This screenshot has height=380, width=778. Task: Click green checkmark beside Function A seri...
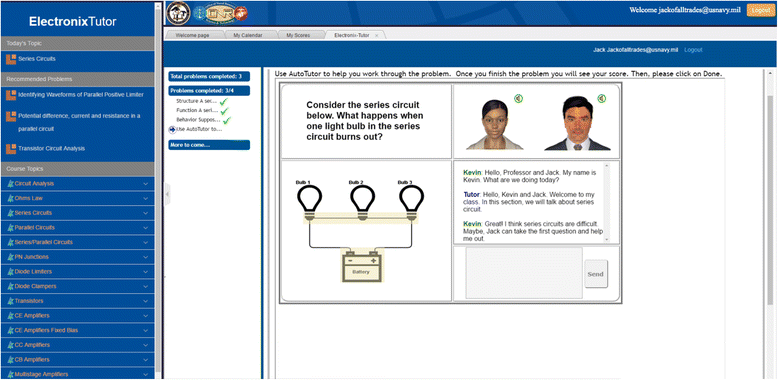click(x=224, y=111)
